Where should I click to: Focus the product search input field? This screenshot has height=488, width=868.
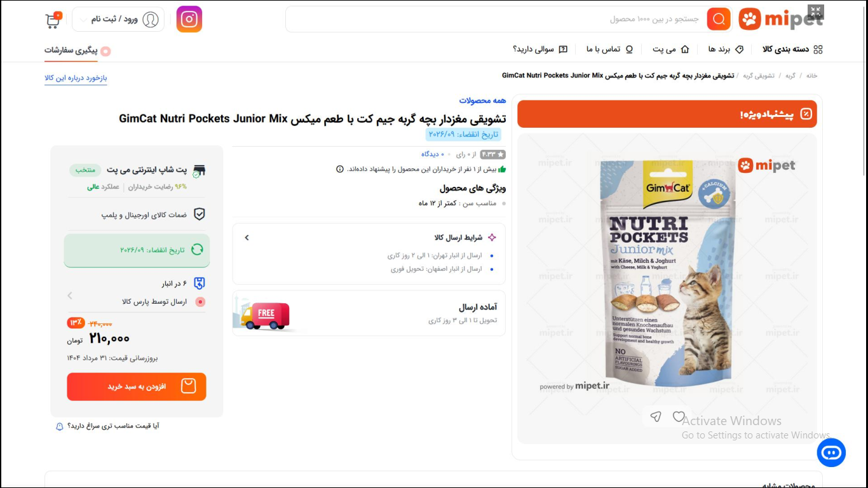[x=496, y=19]
